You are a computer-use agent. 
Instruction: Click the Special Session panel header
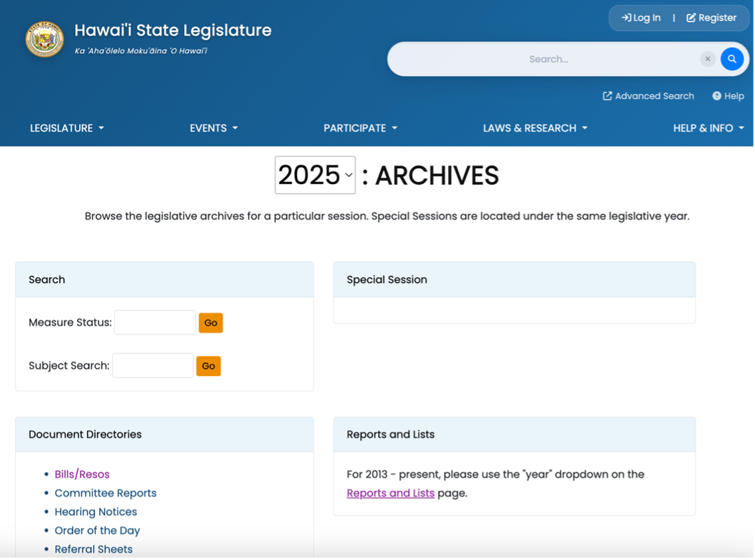(514, 280)
